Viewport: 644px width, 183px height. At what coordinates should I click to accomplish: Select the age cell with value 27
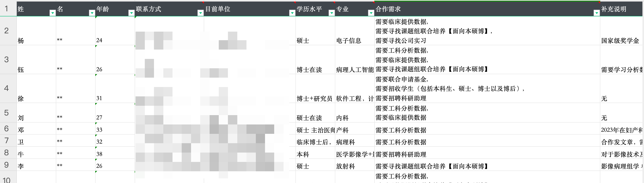pyautogui.click(x=115, y=113)
